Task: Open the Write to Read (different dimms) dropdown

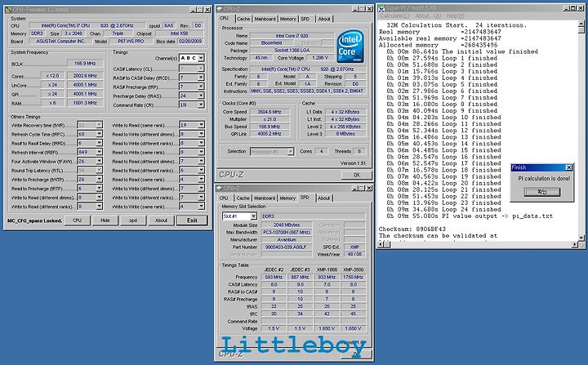Action: [x=99, y=198]
